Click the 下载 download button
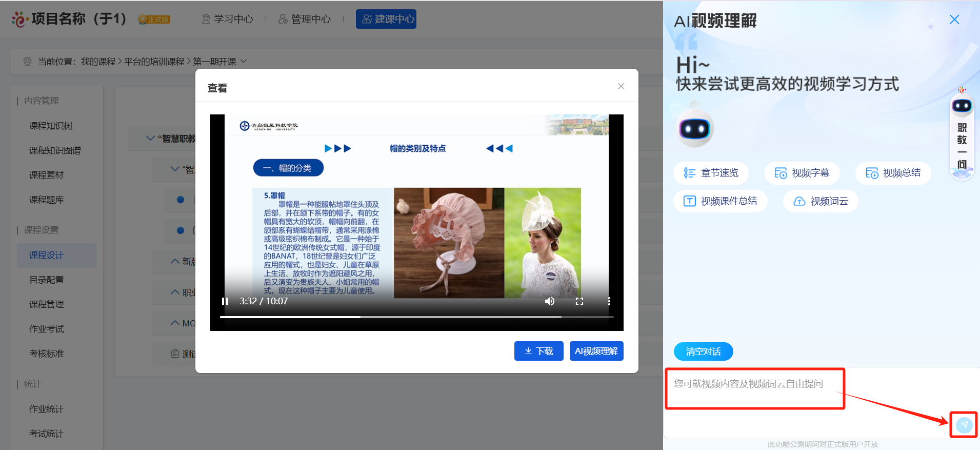This screenshot has height=450, width=980. (538, 351)
